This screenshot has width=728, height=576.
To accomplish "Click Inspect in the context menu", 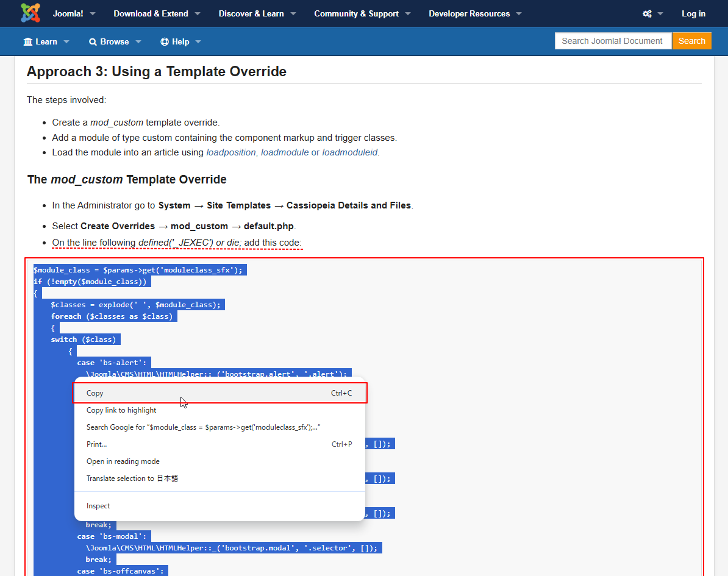I will click(x=98, y=506).
